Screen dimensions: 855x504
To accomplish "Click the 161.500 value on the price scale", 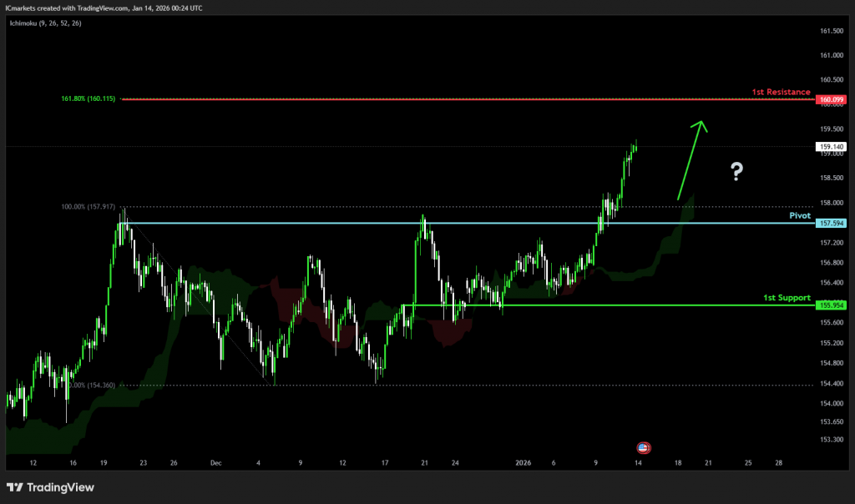I will (832, 31).
